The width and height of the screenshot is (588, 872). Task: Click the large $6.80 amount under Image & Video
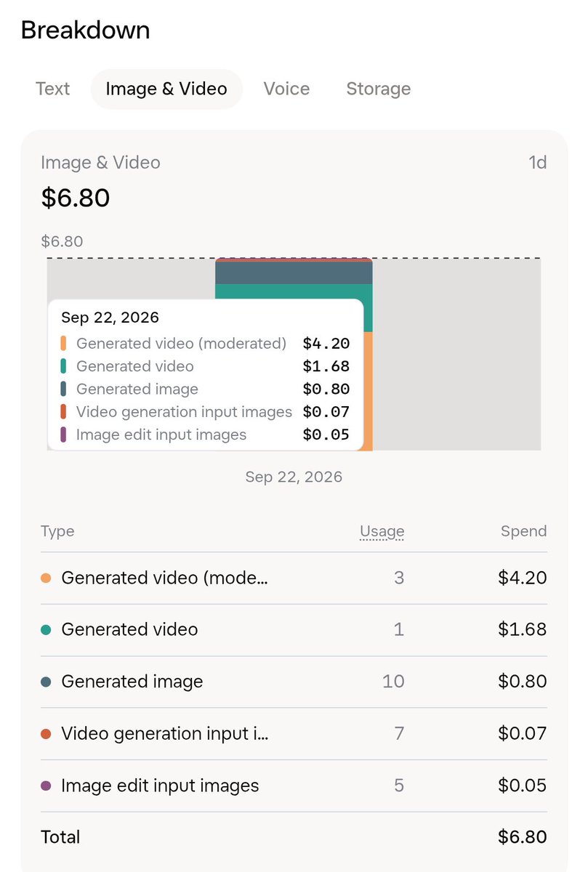[76, 198]
